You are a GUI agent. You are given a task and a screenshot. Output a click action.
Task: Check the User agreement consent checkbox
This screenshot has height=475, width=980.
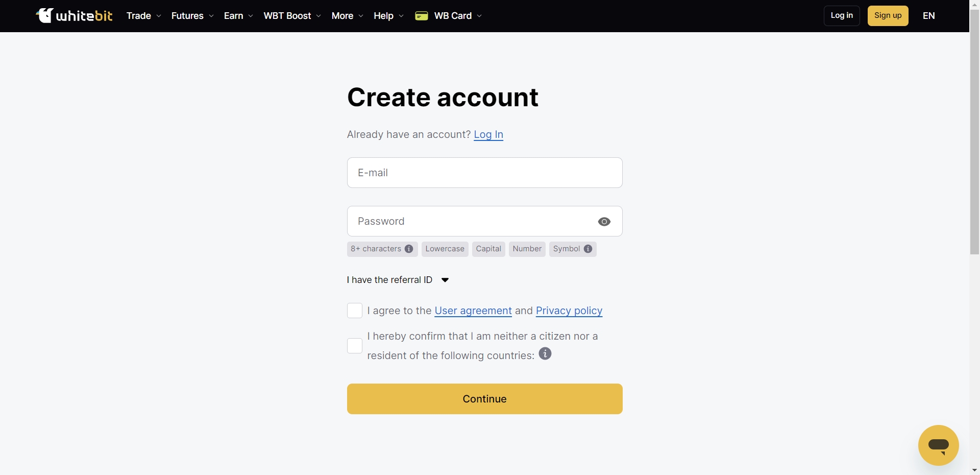coord(355,311)
